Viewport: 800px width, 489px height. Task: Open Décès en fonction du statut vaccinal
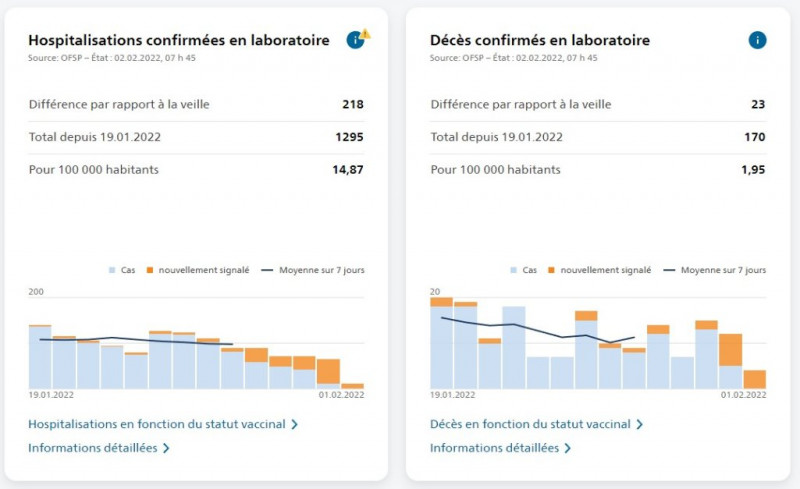[x=530, y=424]
